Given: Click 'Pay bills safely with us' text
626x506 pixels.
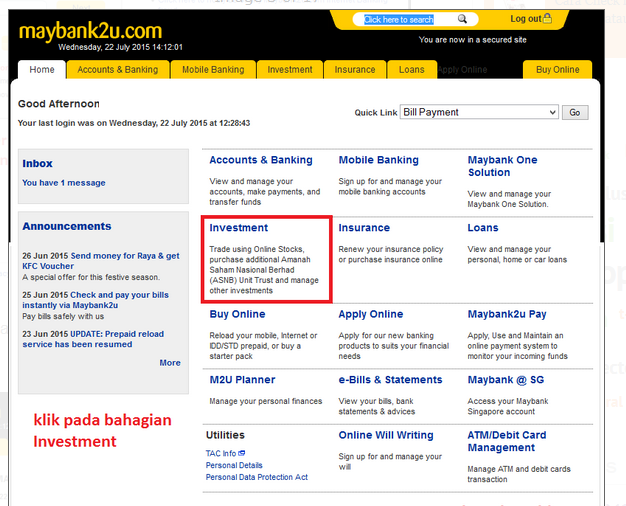Looking at the screenshot, I should click(x=63, y=316).
